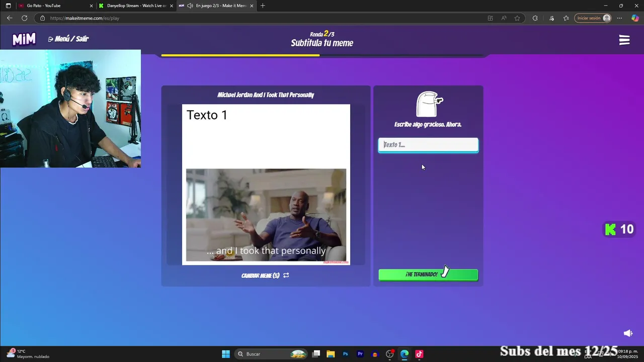View site information lock icon
The height and width of the screenshot is (362, 644).
coord(42,18)
